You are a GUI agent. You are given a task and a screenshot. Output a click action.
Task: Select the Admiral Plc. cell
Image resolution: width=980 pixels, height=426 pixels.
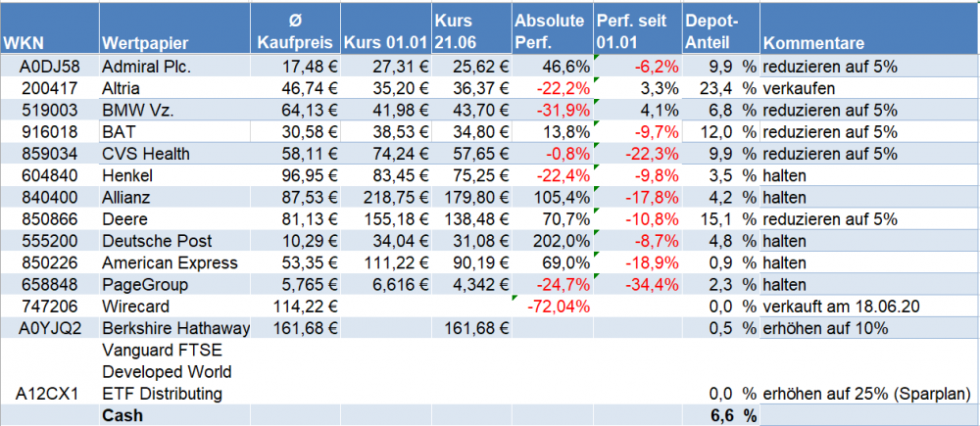(147, 67)
